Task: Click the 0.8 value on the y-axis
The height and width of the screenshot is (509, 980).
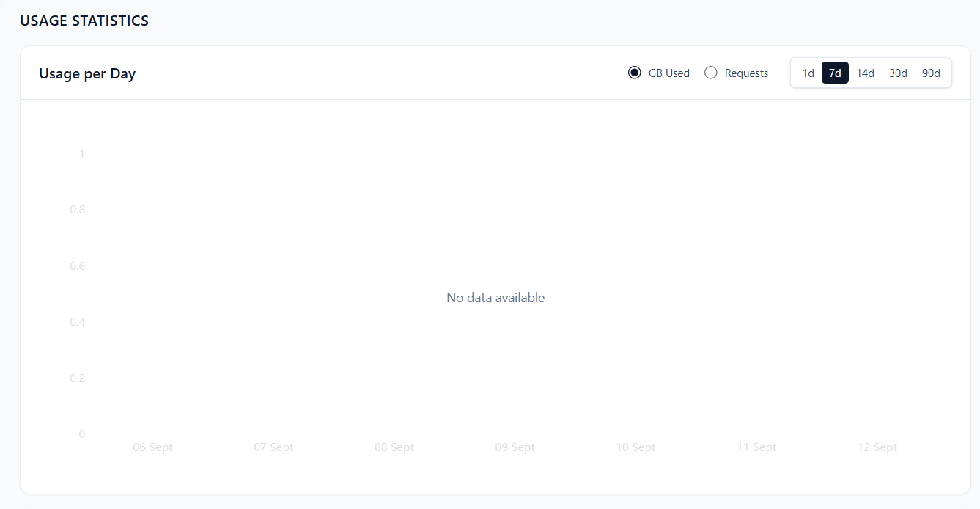Action: coord(78,209)
